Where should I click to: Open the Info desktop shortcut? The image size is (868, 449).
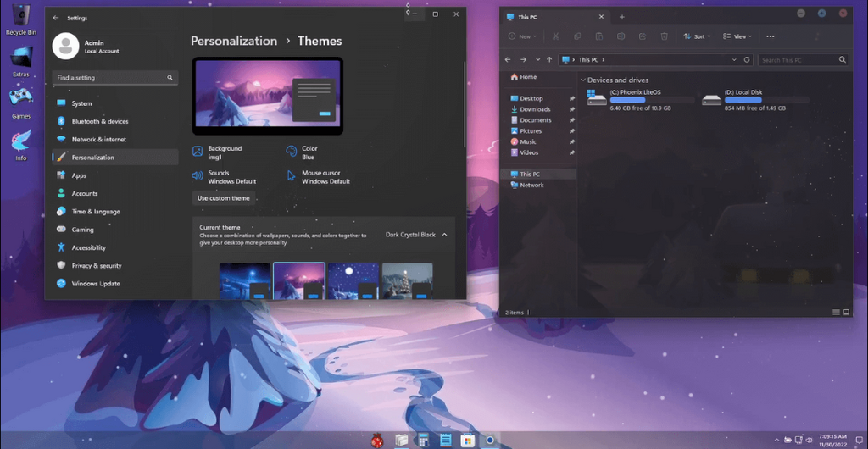21,145
